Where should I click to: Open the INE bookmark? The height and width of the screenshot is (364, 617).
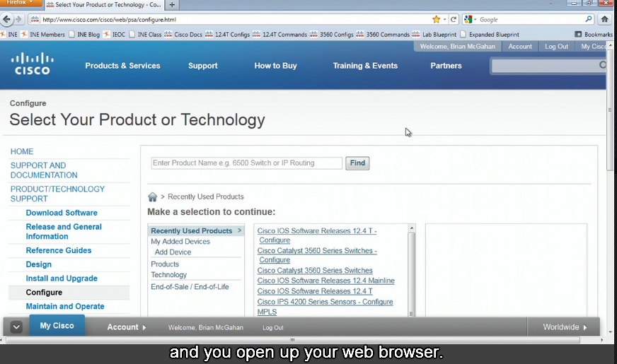(x=9, y=34)
